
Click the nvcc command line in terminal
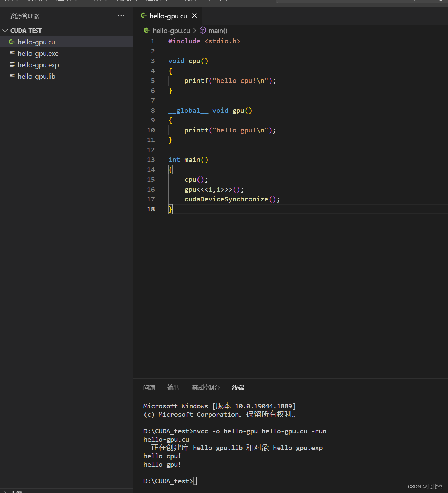[235, 431]
